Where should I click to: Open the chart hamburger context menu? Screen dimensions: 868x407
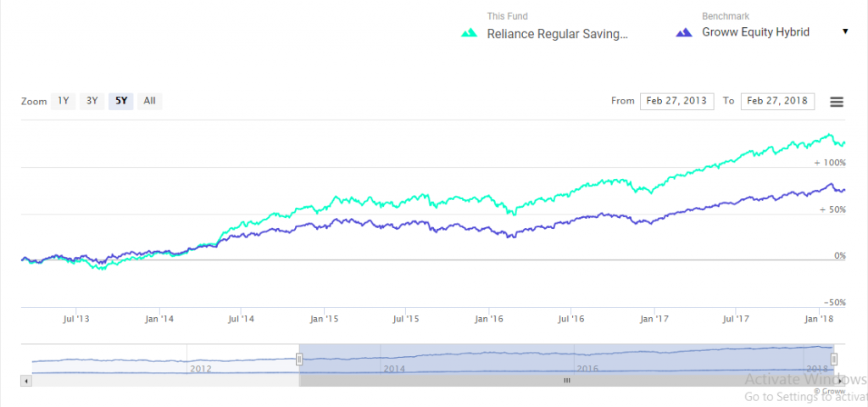coord(837,102)
